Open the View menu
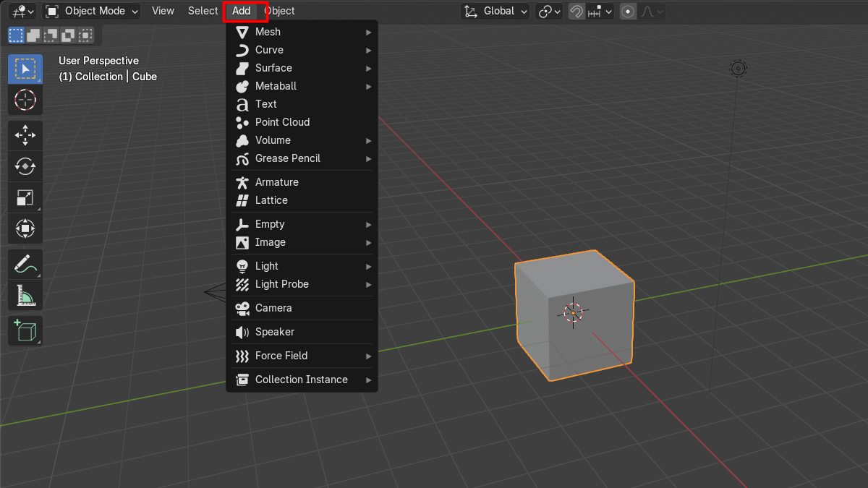Image resolution: width=868 pixels, height=488 pixels. pyautogui.click(x=163, y=11)
